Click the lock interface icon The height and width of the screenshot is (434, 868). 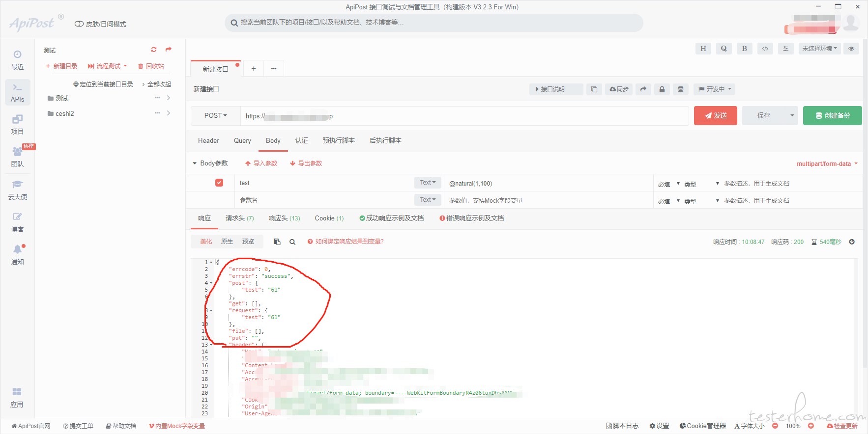coord(662,89)
